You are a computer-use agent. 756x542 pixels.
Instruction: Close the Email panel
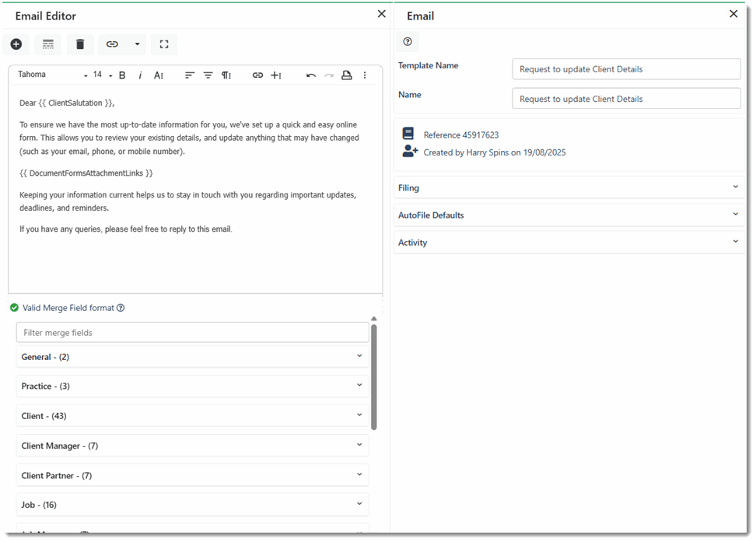pyautogui.click(x=733, y=14)
